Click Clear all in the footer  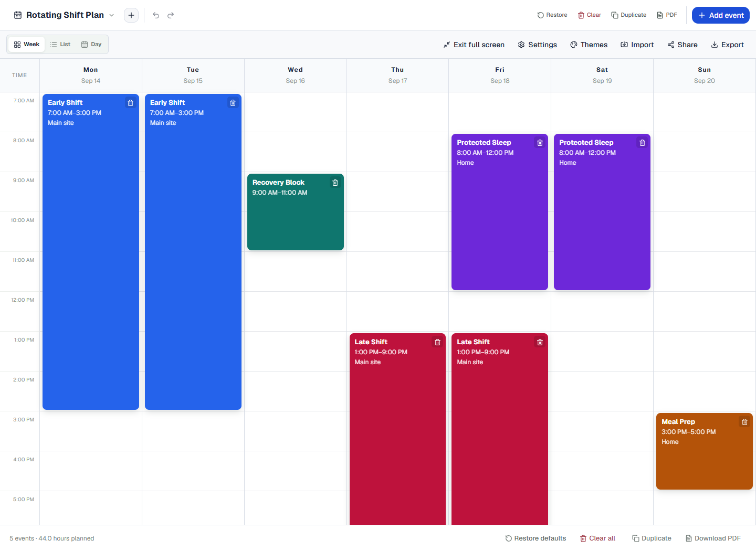pyautogui.click(x=597, y=538)
